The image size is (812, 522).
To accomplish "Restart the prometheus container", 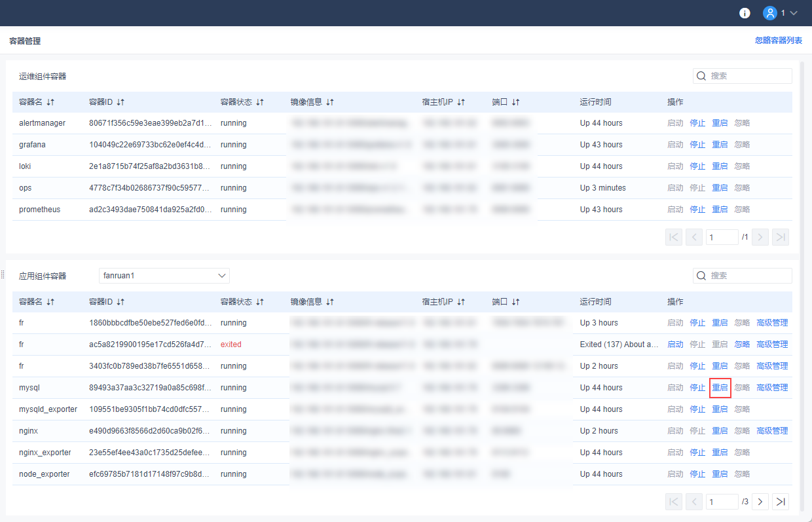I will click(x=720, y=210).
